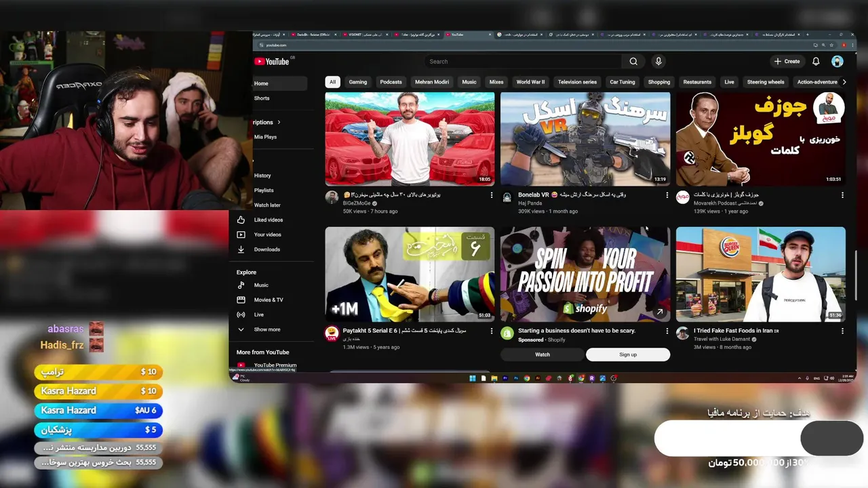This screenshot has height=488, width=868.
Task: Click BiGeZMoGe channel avatar
Action: pyautogui.click(x=332, y=197)
